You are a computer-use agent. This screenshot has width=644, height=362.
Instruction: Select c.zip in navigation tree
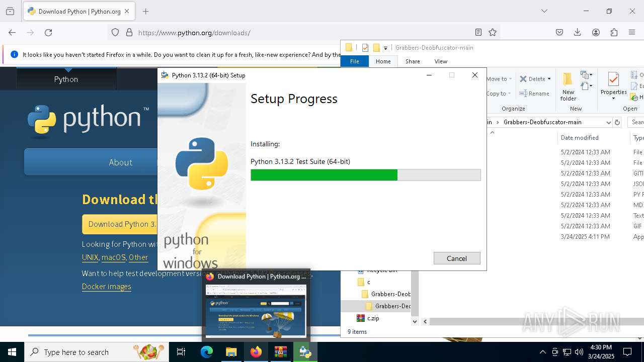pyautogui.click(x=373, y=318)
